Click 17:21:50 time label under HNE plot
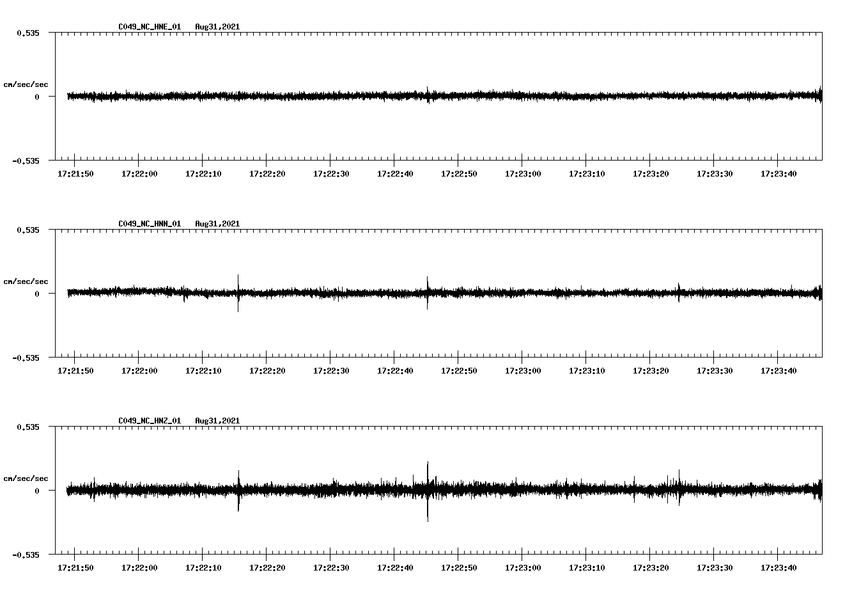The width and height of the screenshot is (868, 591). click(75, 173)
